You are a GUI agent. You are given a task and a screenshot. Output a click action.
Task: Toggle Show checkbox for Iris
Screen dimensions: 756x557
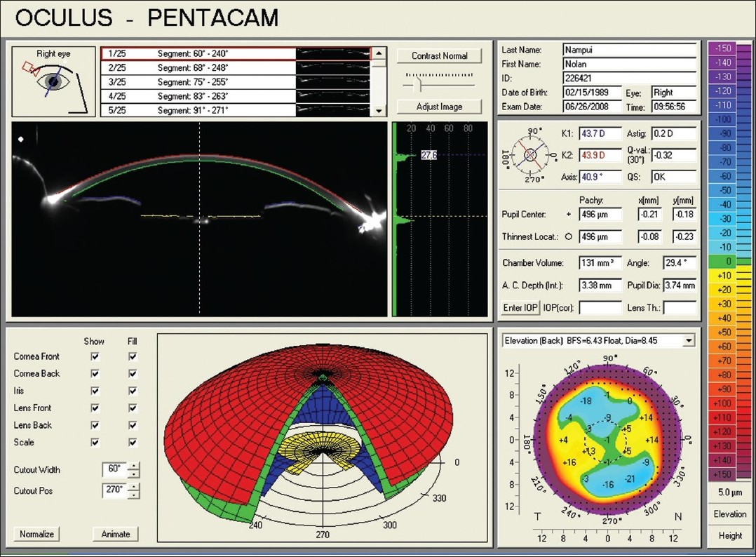click(95, 391)
